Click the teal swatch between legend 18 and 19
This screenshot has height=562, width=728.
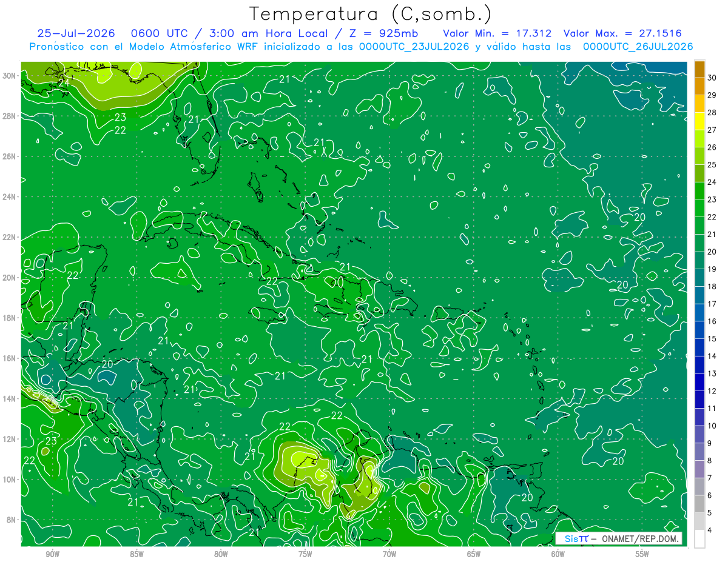pyautogui.click(x=699, y=278)
